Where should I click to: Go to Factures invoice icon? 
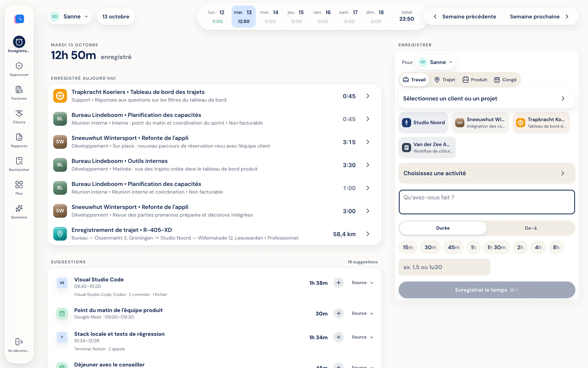pyautogui.click(x=19, y=90)
